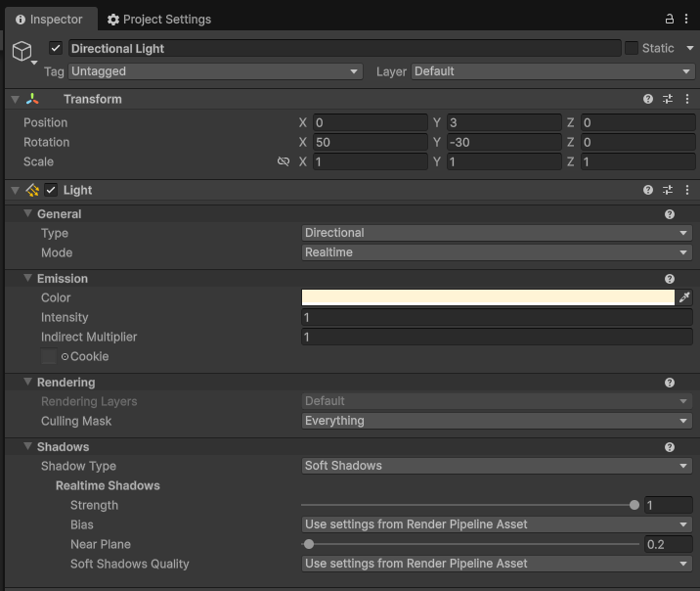Click the Strength numeric value field

[669, 505]
